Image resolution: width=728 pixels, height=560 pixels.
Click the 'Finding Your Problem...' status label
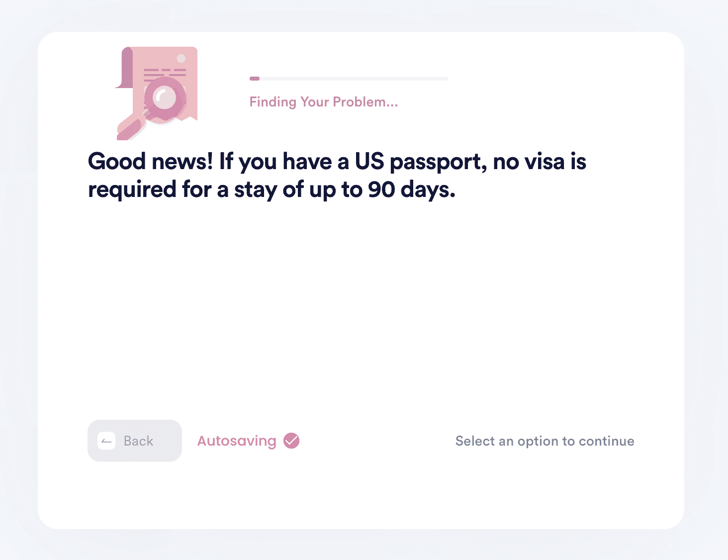tap(324, 102)
